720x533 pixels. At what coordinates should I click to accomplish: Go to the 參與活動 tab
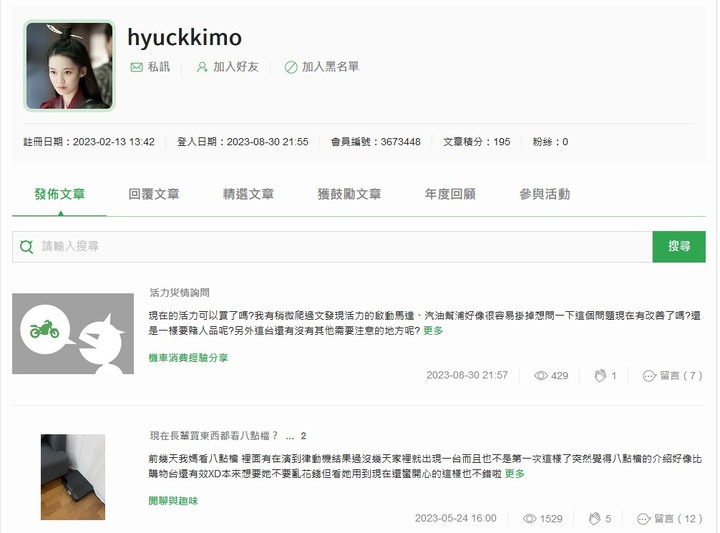[x=545, y=194]
